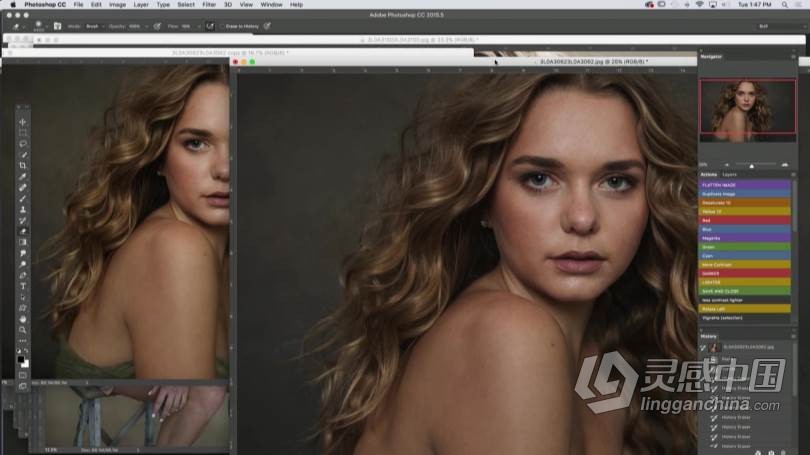
Task: Select the Quick Selection tool
Action: point(23,154)
